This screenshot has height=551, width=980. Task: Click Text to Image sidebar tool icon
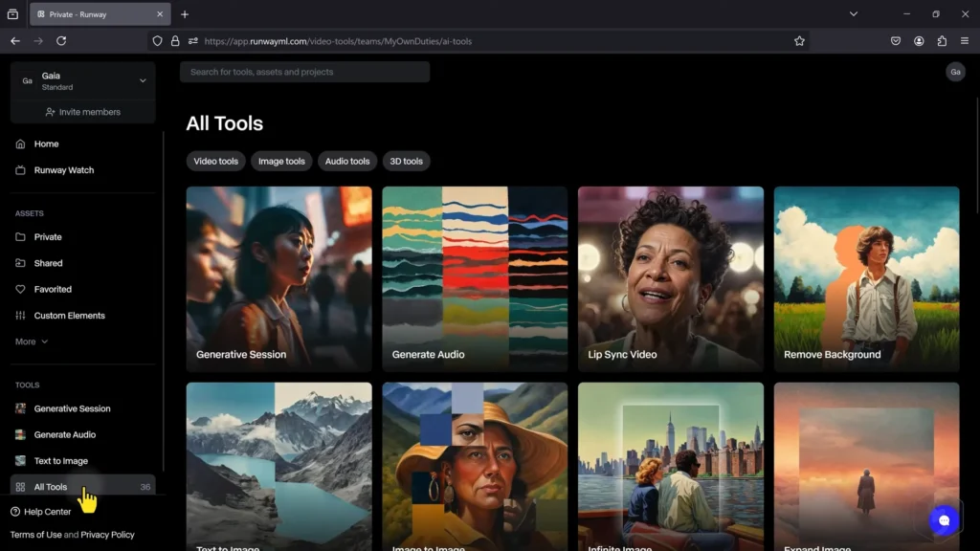pyautogui.click(x=21, y=461)
